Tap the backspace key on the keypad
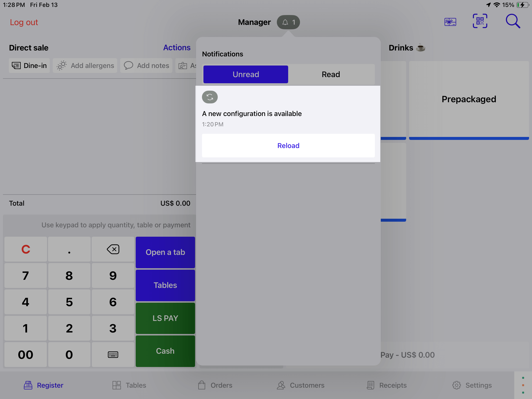 pyautogui.click(x=113, y=249)
